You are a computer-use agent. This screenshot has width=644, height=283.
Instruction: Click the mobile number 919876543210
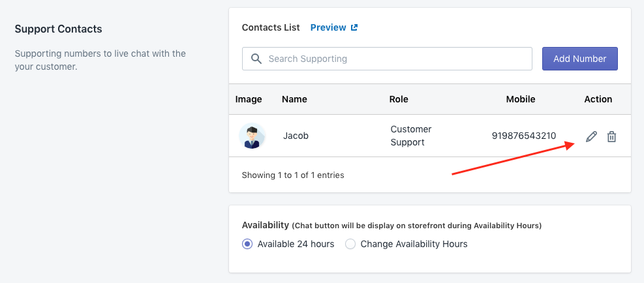pos(524,136)
